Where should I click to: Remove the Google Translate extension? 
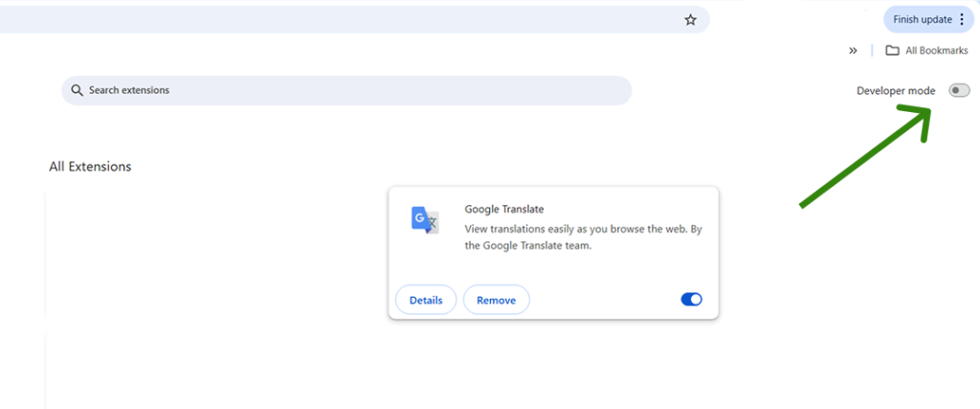[496, 300]
